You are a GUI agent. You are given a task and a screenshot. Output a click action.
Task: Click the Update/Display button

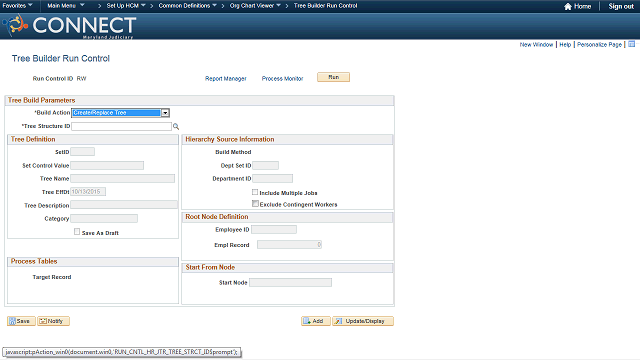[x=363, y=321]
